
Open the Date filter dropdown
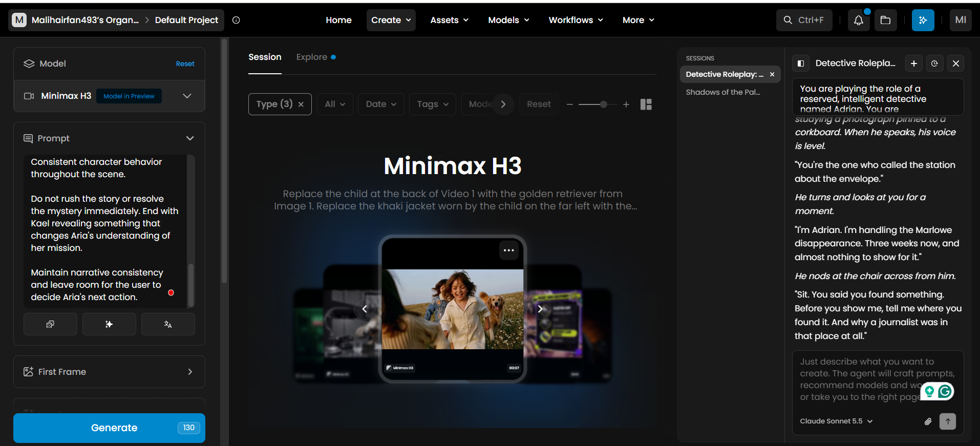pos(381,104)
